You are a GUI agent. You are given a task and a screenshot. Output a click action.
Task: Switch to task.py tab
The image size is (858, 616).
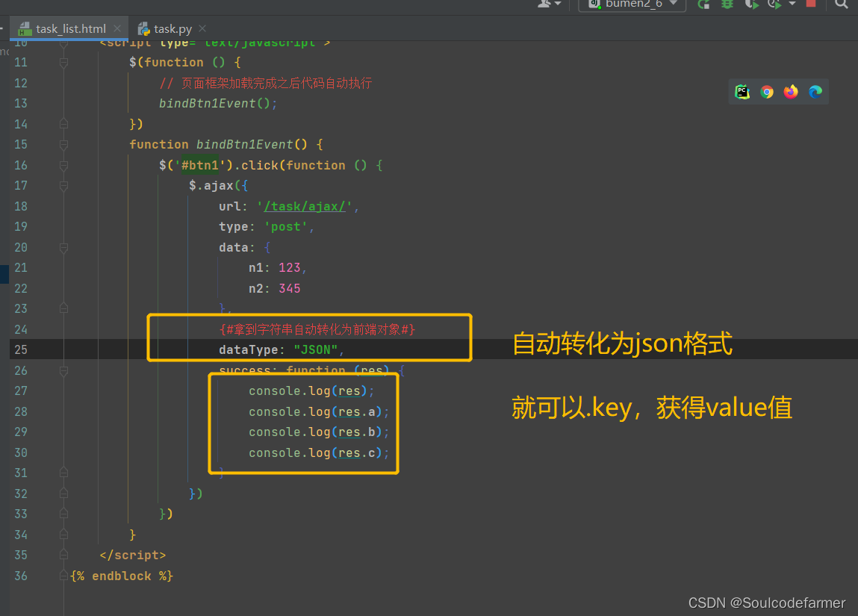tap(173, 29)
